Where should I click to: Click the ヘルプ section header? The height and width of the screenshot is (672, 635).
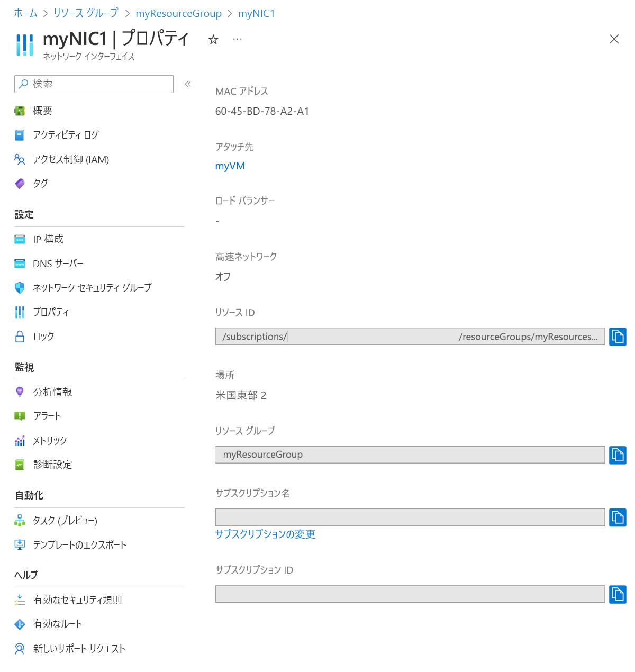pos(26,575)
